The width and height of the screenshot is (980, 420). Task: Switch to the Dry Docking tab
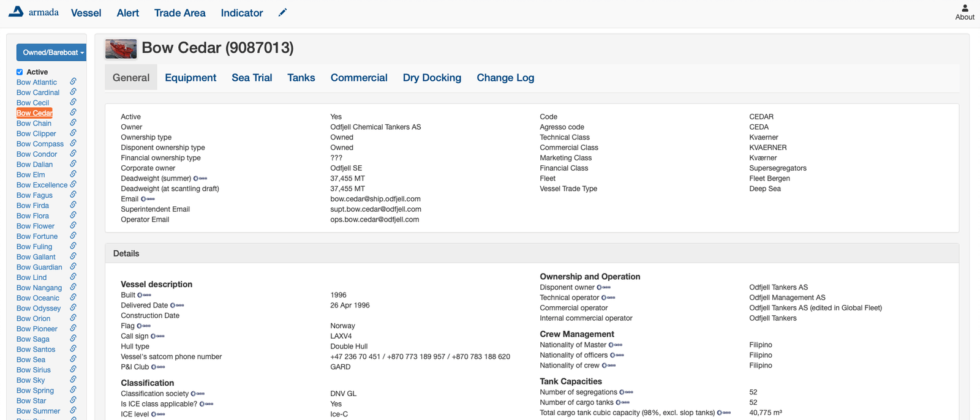click(432, 78)
